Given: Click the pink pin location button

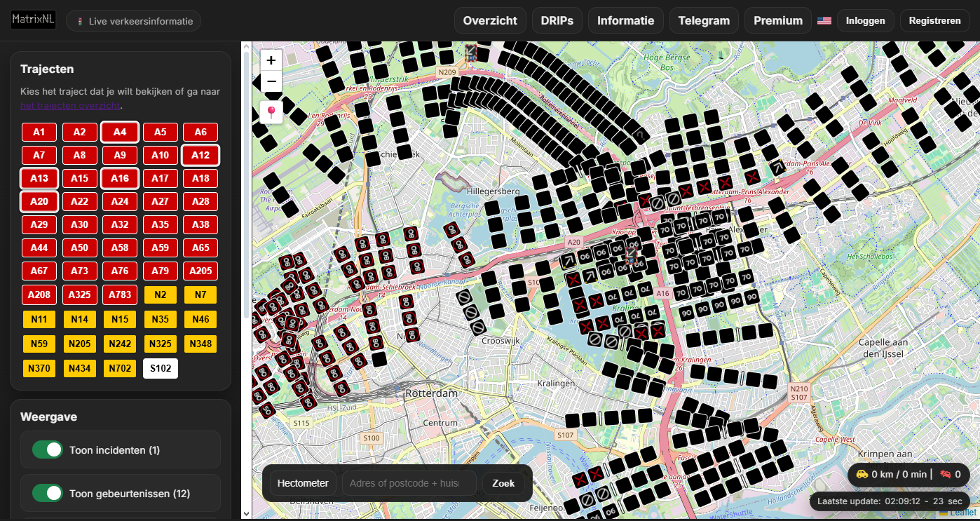Looking at the screenshot, I should (271, 112).
